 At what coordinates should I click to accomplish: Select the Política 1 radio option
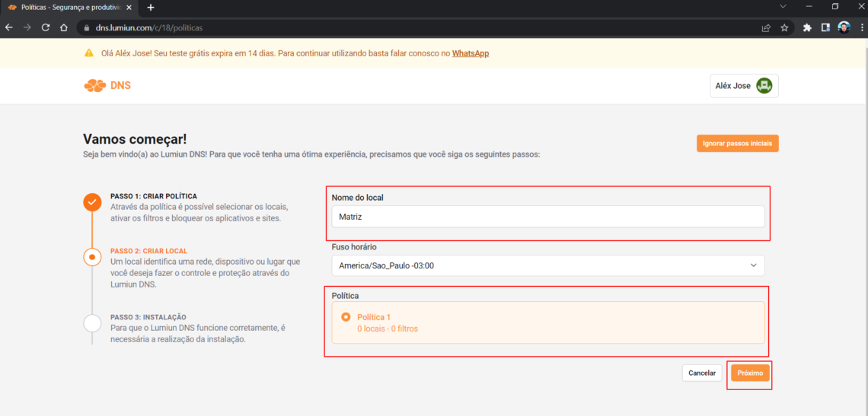(346, 317)
